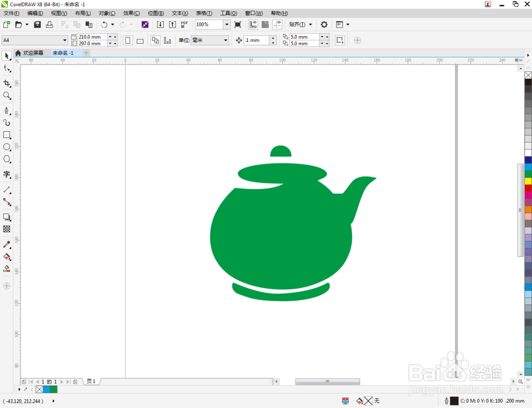Pick the red swatch in palette
The image size is (532, 408).
tap(528, 188)
